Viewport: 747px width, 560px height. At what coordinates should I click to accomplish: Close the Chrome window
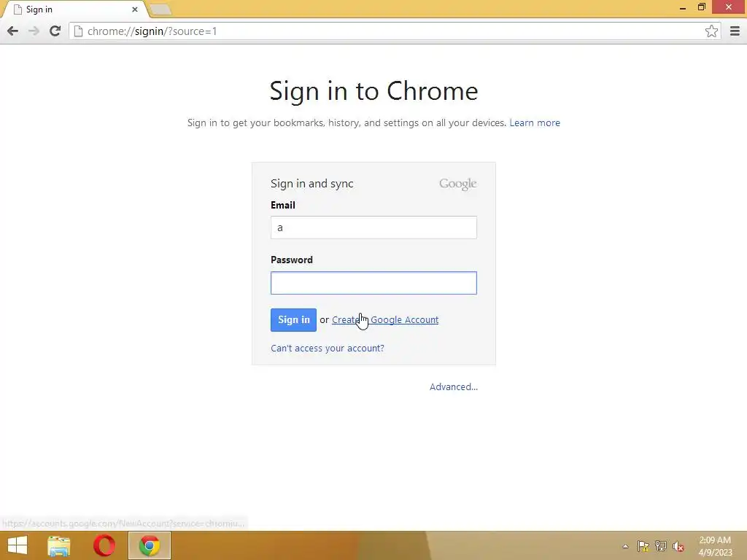pos(729,7)
